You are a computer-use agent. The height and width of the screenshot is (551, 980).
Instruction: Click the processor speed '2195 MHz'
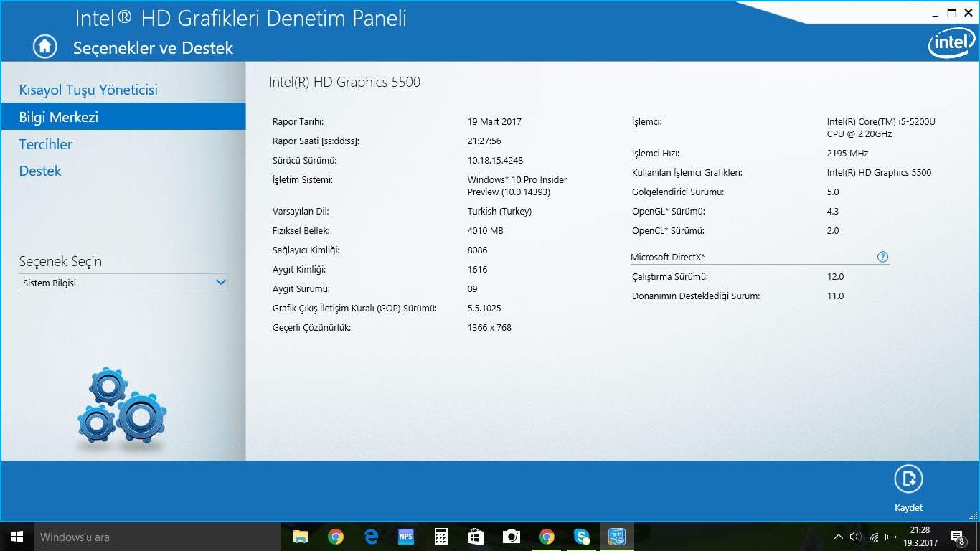pyautogui.click(x=848, y=153)
